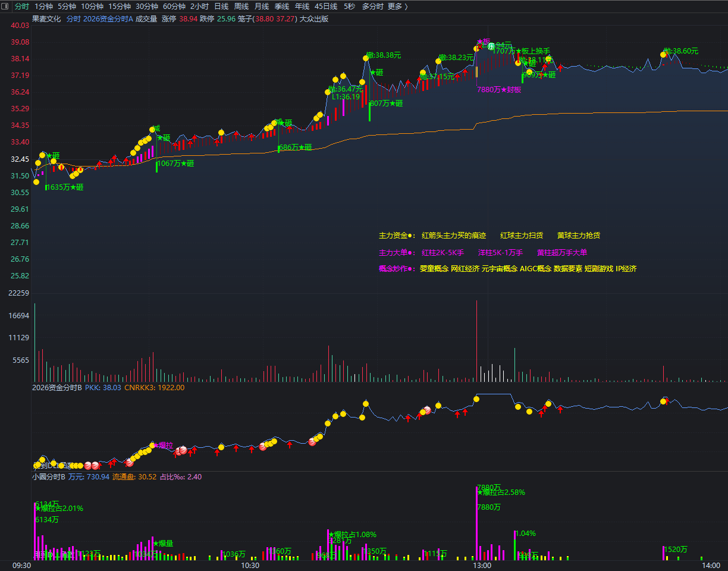Screen dimensions: 728x571
Task: Open the 周线 weekly chart tab
Action: (241, 7)
